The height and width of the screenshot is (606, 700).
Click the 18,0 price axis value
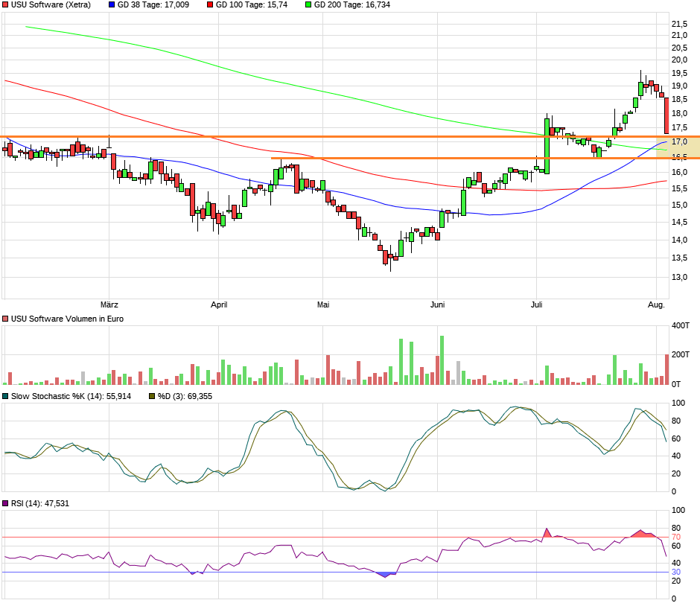pyautogui.click(x=679, y=113)
